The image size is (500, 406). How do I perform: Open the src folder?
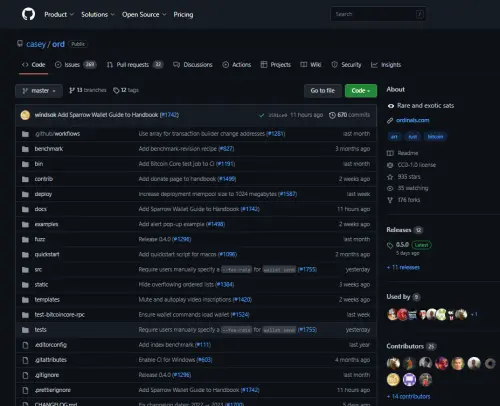point(38,269)
